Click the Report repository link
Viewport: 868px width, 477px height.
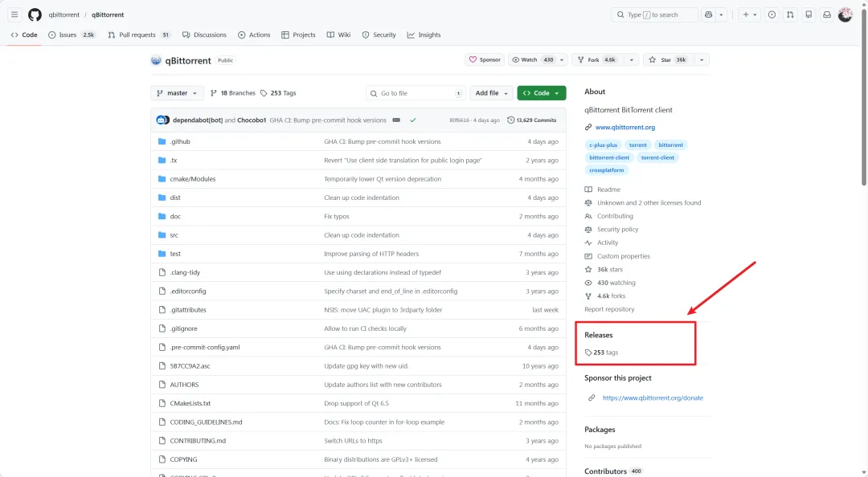click(x=609, y=309)
